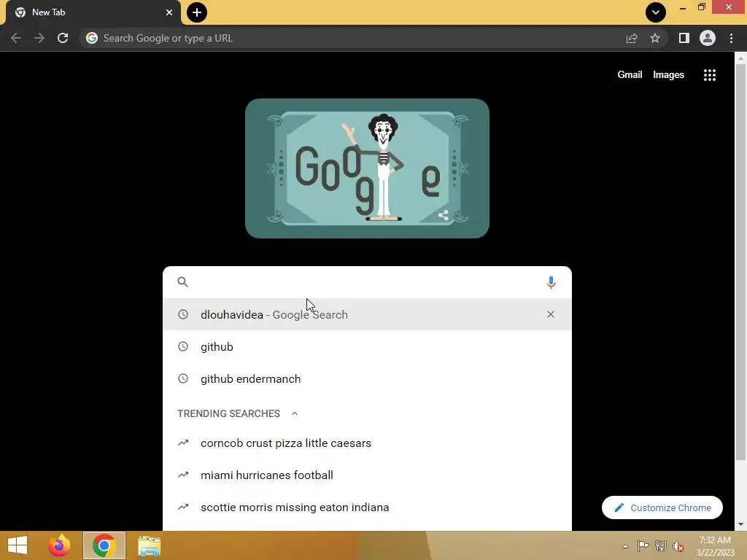Screen dimensions: 747x560
Task: Click the taskbar clock and date
Action: coord(715,546)
